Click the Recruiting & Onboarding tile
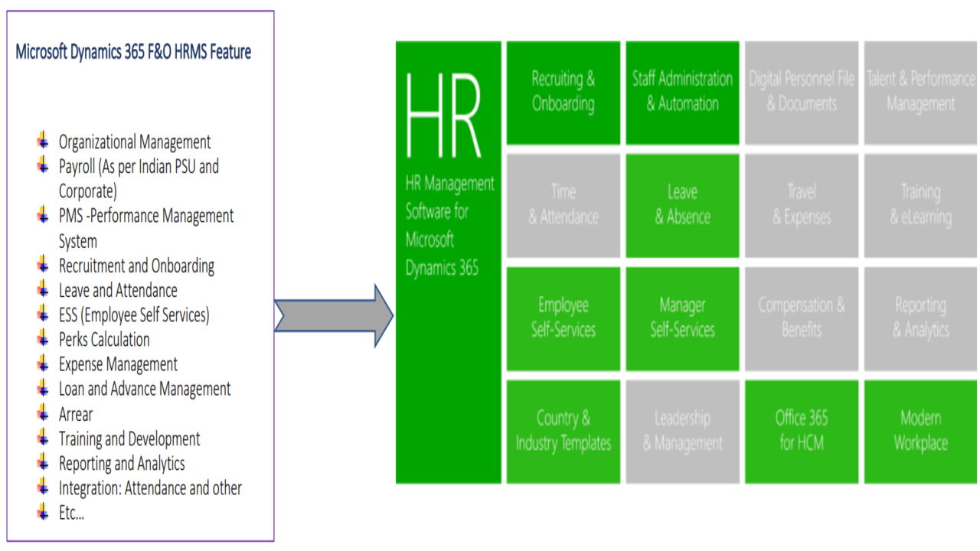Viewport: 980px width, 551px height. click(563, 93)
